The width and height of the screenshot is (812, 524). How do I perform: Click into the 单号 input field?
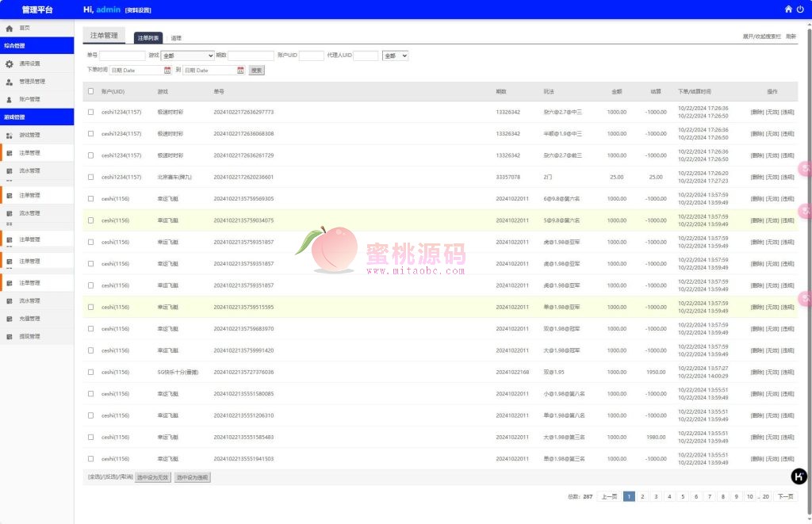pos(122,55)
